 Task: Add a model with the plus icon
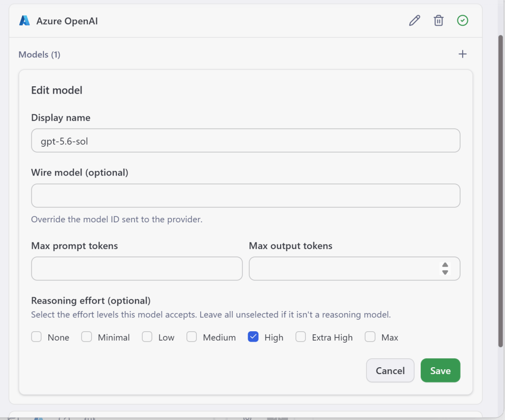[463, 54]
